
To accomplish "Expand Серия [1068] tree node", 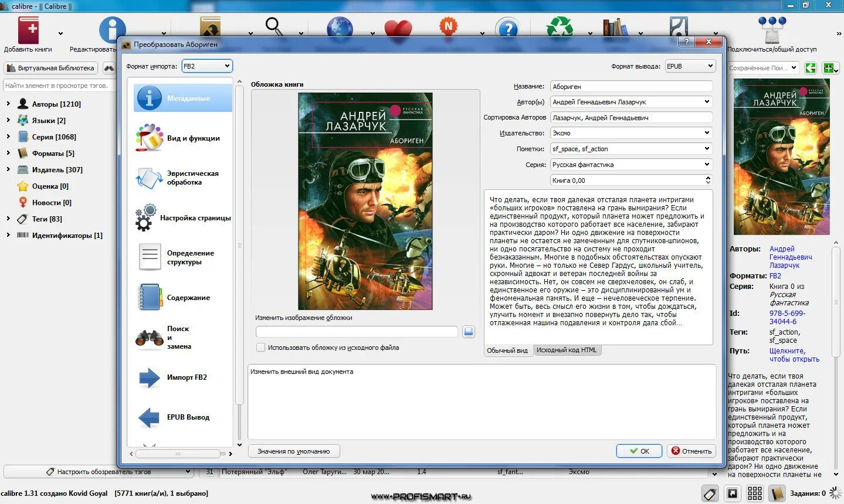I will coord(8,137).
